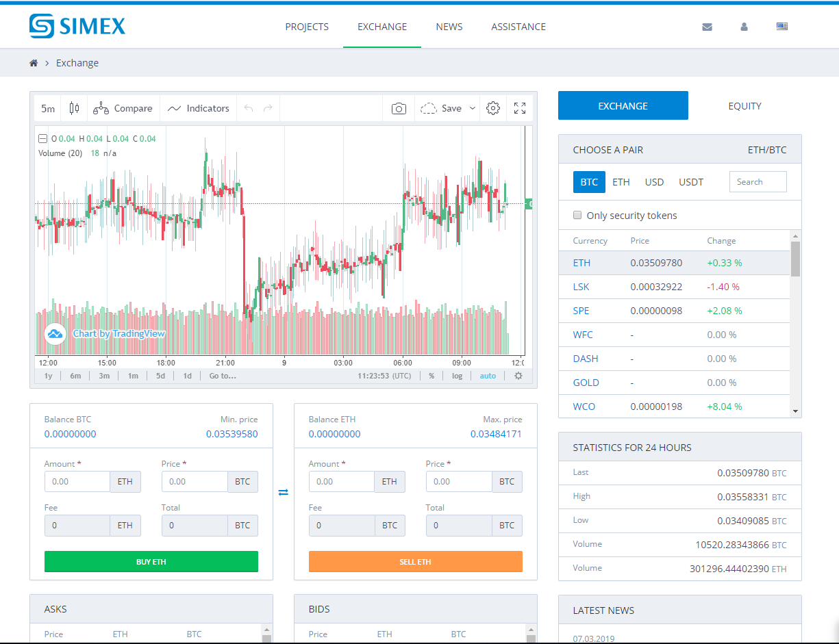Select the USD market tab
The width and height of the screenshot is (839, 644).
[655, 182]
